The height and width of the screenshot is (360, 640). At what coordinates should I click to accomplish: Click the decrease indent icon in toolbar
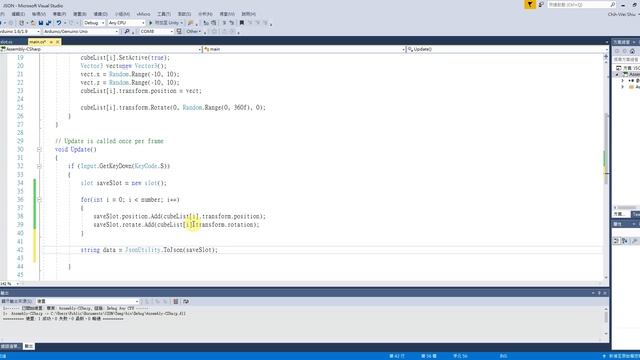tap(206, 23)
